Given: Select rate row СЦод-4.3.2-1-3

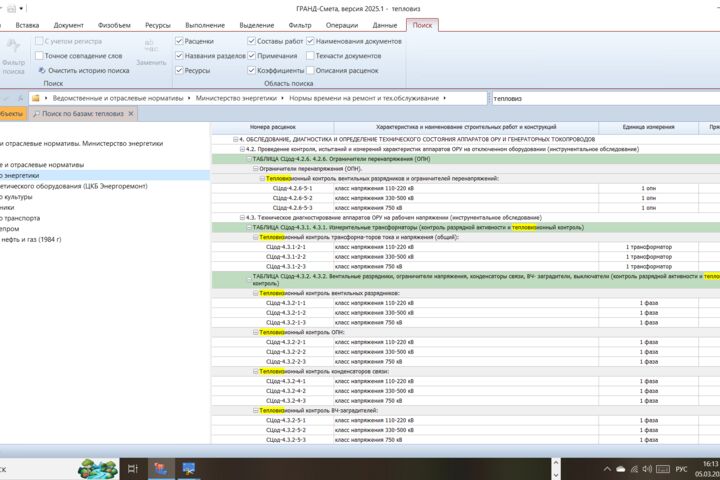Looking at the screenshot, I should tap(466, 322).
